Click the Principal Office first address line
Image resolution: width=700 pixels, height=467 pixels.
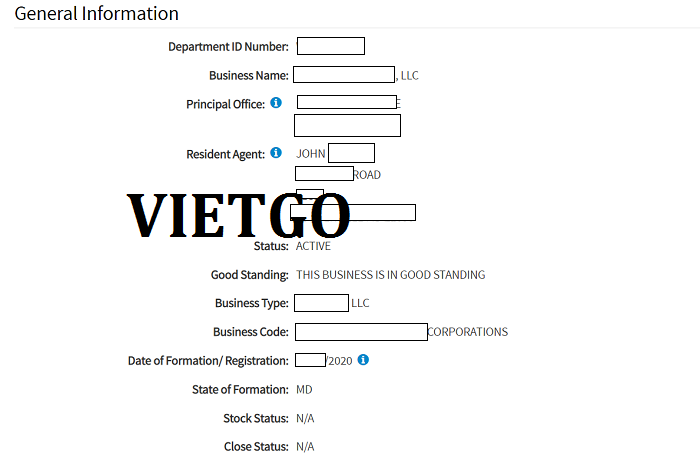[x=347, y=102]
